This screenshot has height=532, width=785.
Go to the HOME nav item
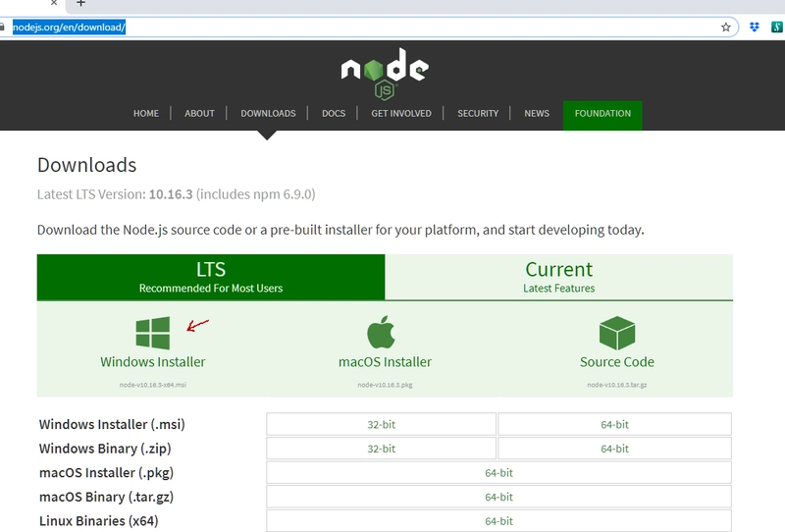click(145, 113)
